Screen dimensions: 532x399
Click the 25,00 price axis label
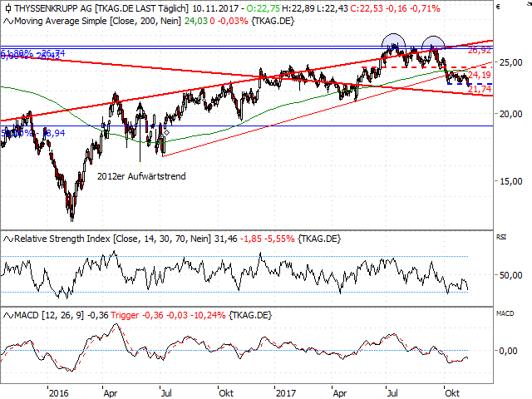pos(511,62)
